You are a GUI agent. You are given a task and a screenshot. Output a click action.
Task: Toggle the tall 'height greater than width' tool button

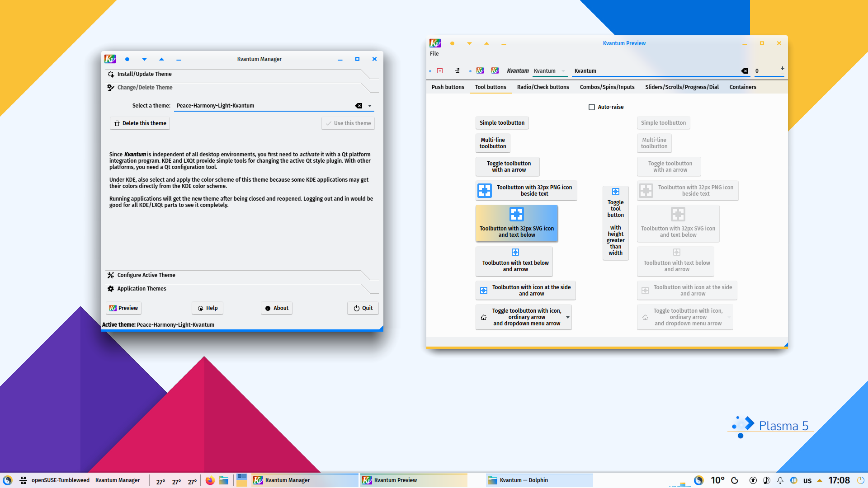tap(615, 223)
